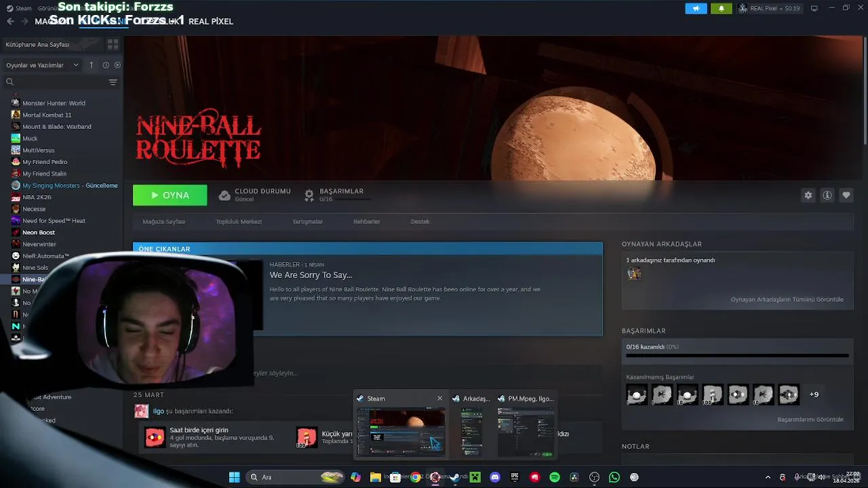
Task: Open the Destek tab
Action: (x=420, y=222)
